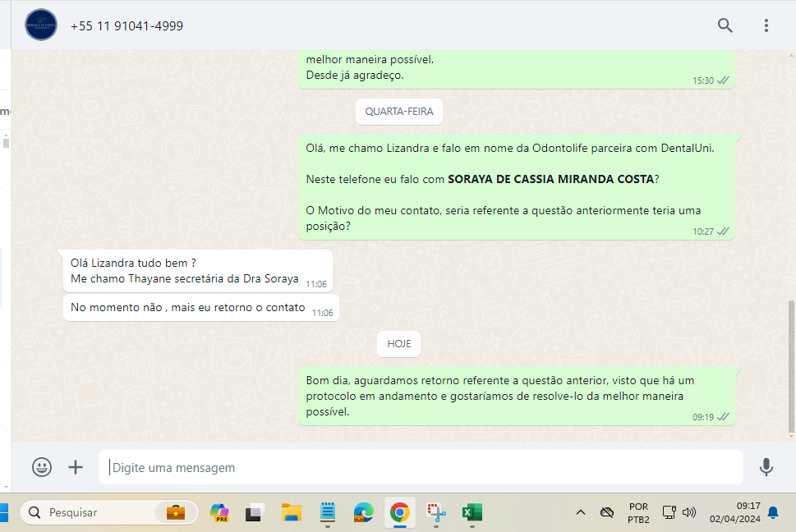The image size is (796, 532).
Task: Open the chat options menu
Action: point(766,25)
